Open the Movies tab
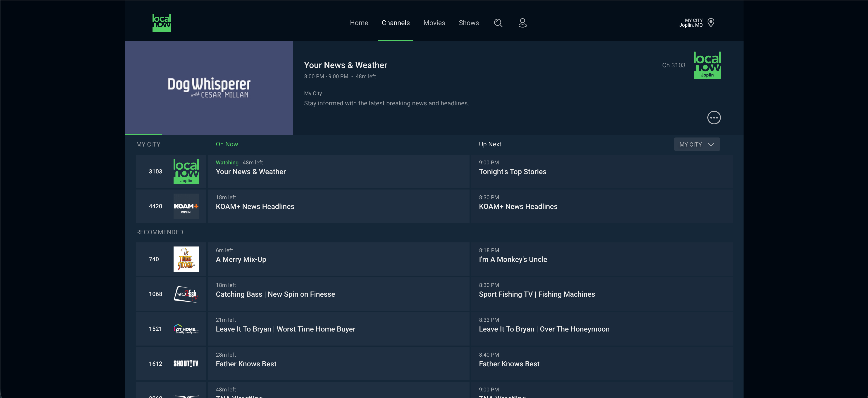 click(x=434, y=23)
